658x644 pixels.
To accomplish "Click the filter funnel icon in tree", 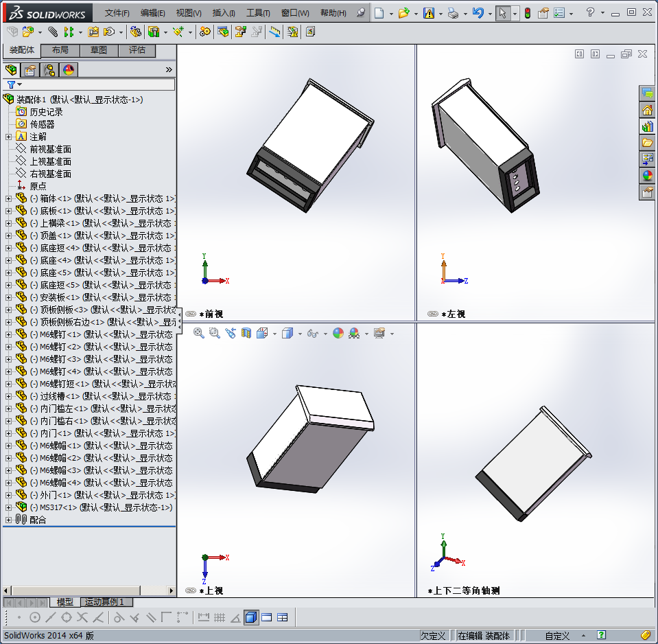I will pos(12,85).
